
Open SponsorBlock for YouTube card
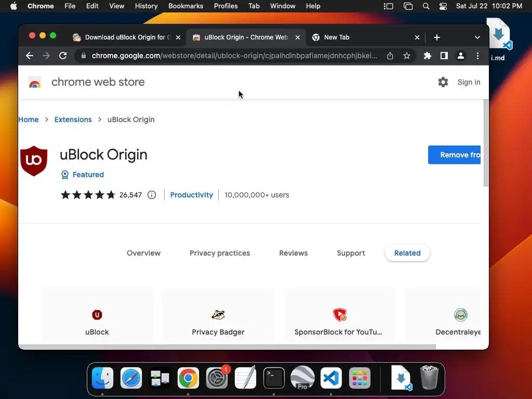pyautogui.click(x=339, y=314)
